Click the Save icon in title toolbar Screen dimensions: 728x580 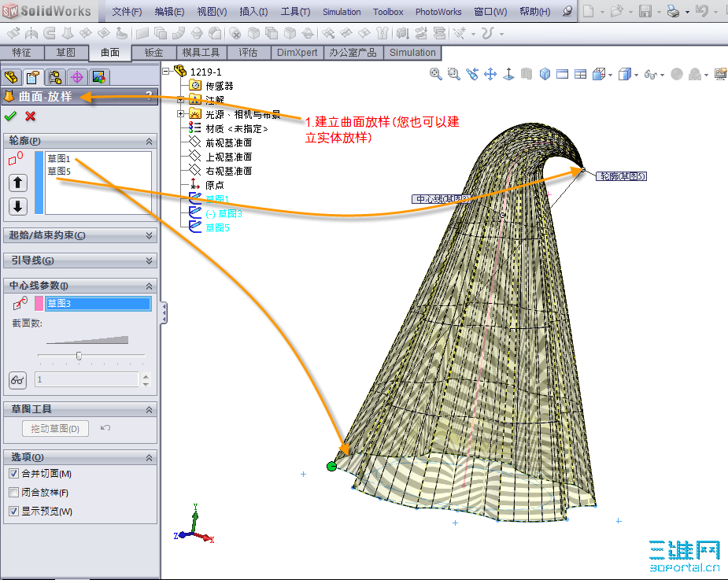coord(645,11)
